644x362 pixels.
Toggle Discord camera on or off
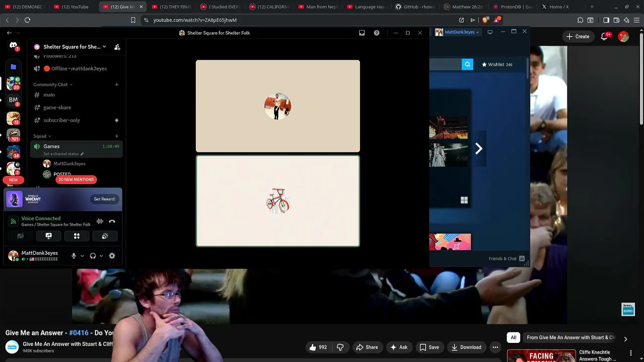pyautogui.click(x=21, y=236)
